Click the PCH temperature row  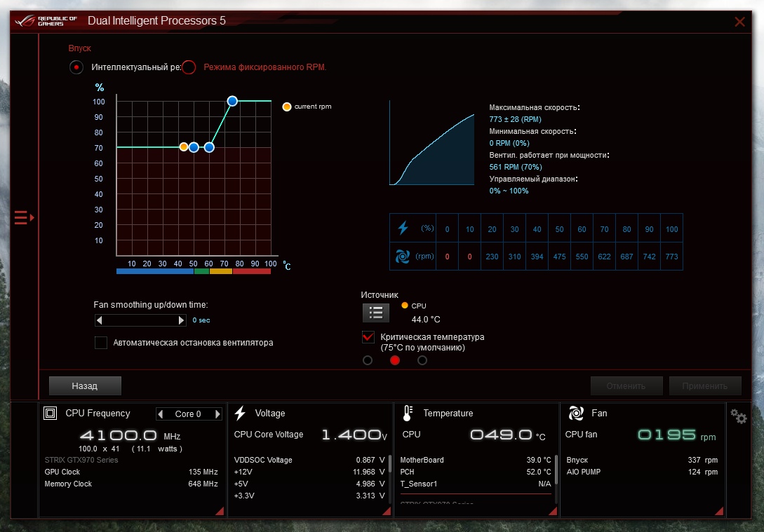pos(476,472)
